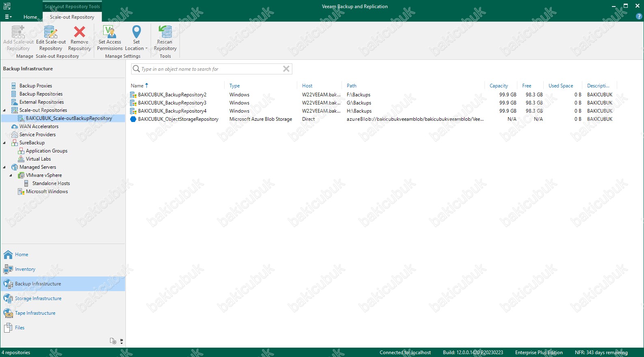Collapse SureBackup tree node
This screenshot has height=357, width=644.
[x=4, y=143]
